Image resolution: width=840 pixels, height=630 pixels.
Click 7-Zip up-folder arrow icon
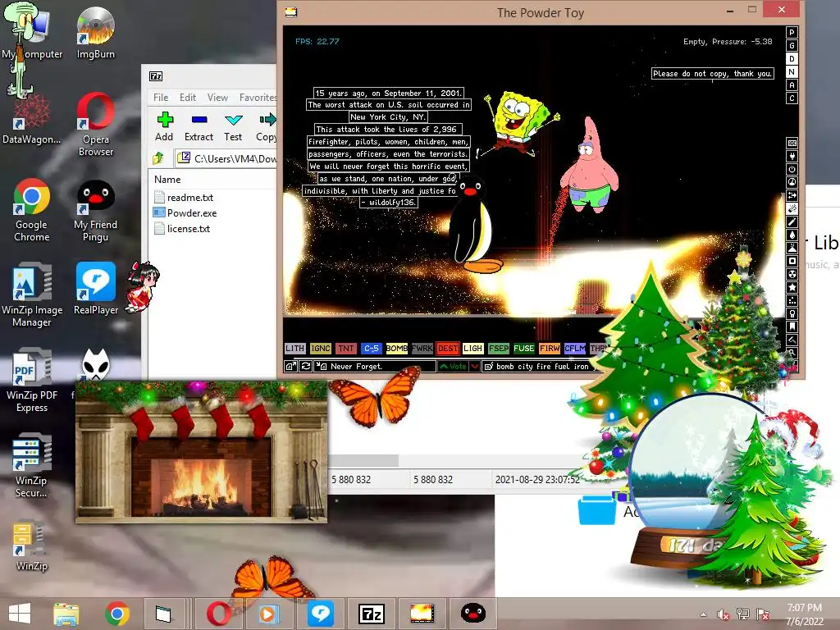(158, 158)
